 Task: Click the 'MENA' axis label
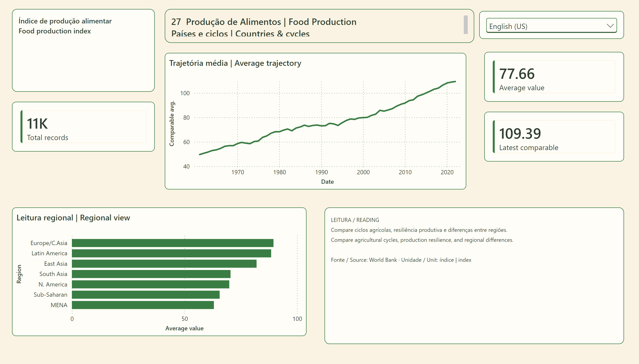click(59, 305)
